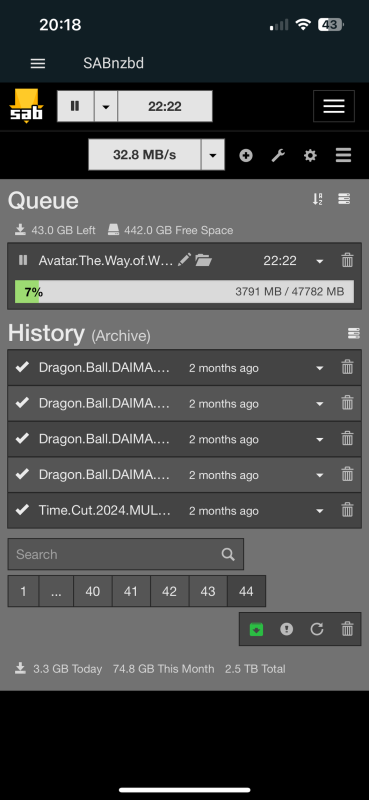Expand options for Time.Cut.2024 history entry
This screenshot has height=800, width=369.
click(x=319, y=511)
